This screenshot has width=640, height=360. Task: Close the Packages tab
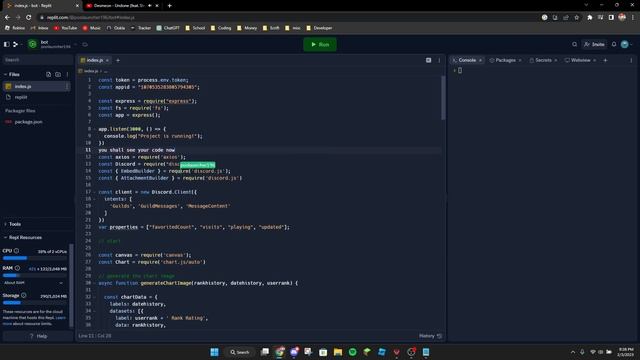pos(520,60)
